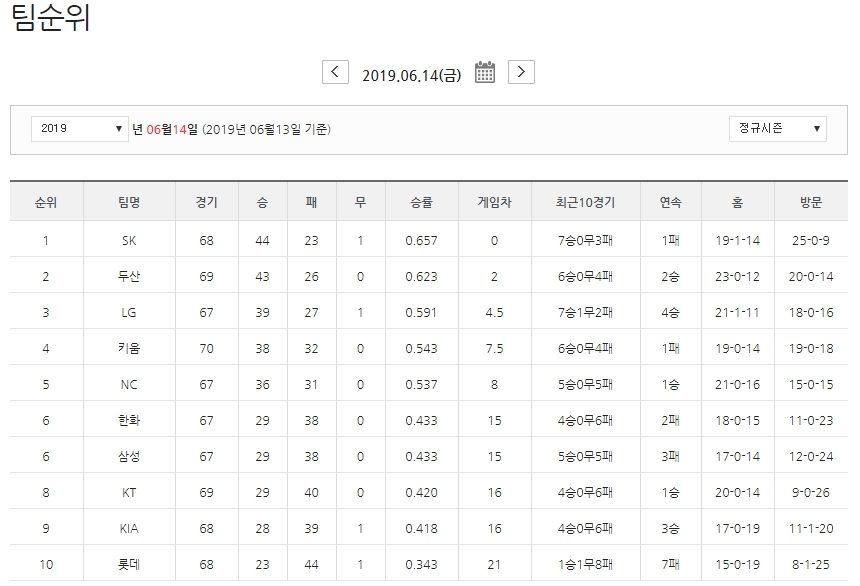Click the 최근10경기 column header
Viewport: 860px width, 586px height.
click(x=585, y=202)
